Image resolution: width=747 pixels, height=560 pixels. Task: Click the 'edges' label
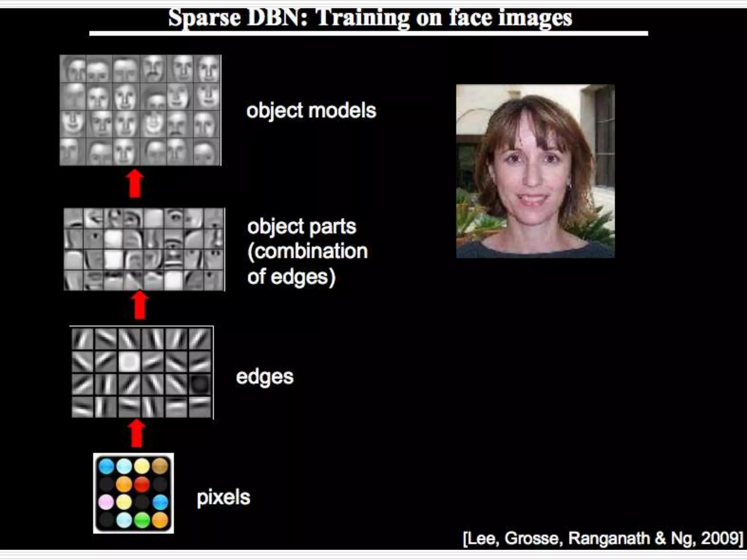[x=264, y=377]
